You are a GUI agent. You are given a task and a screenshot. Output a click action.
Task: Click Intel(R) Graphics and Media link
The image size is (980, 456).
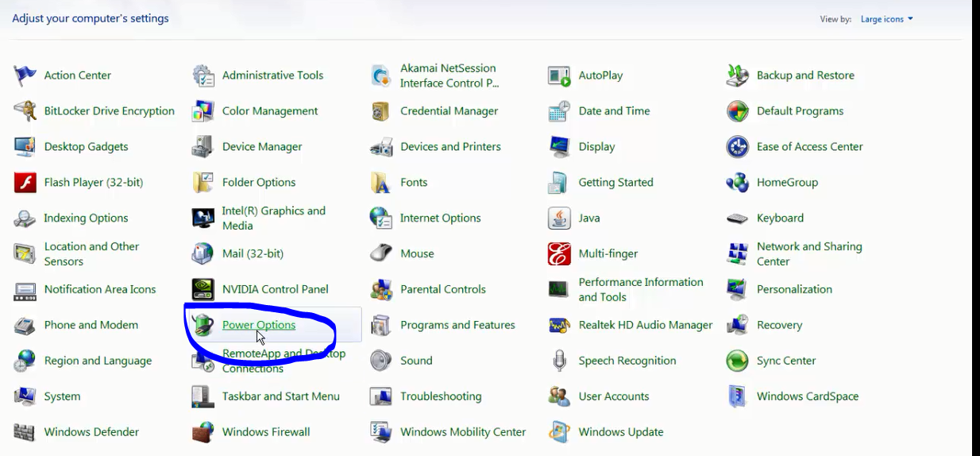274,218
